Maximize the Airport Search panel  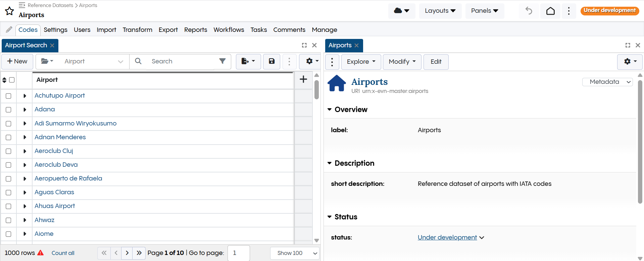[x=304, y=45]
